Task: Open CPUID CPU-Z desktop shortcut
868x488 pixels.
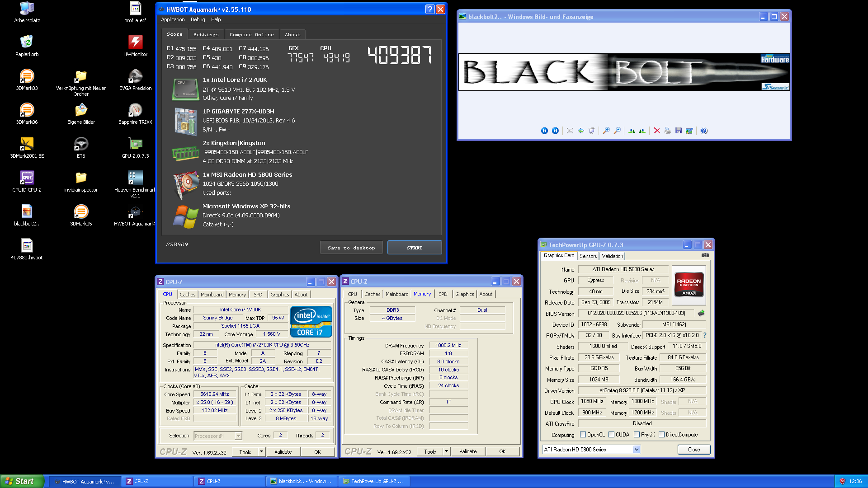Action: tap(27, 181)
